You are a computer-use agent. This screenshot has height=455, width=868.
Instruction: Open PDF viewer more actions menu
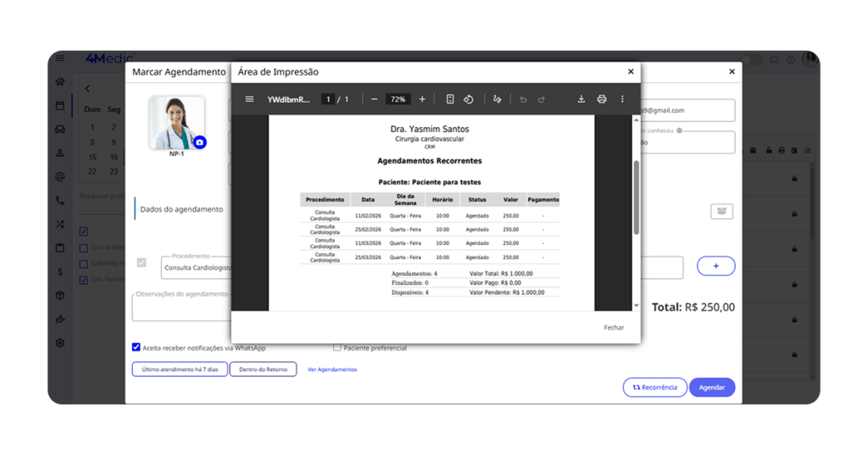[x=622, y=99]
